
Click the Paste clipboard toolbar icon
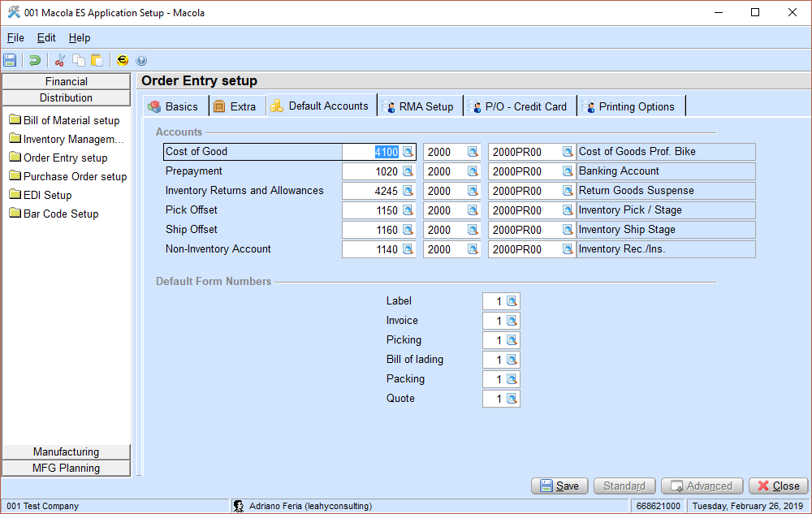pos(97,60)
